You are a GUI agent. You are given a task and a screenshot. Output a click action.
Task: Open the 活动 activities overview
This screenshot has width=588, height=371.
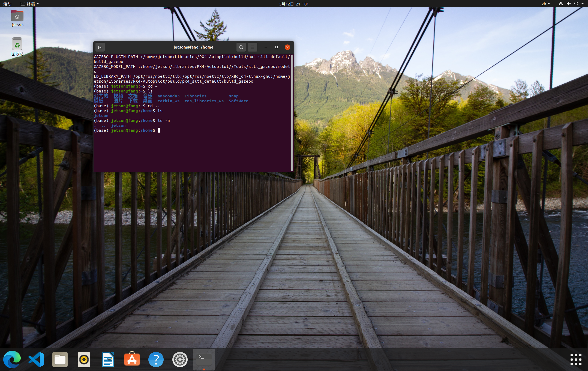click(x=7, y=4)
